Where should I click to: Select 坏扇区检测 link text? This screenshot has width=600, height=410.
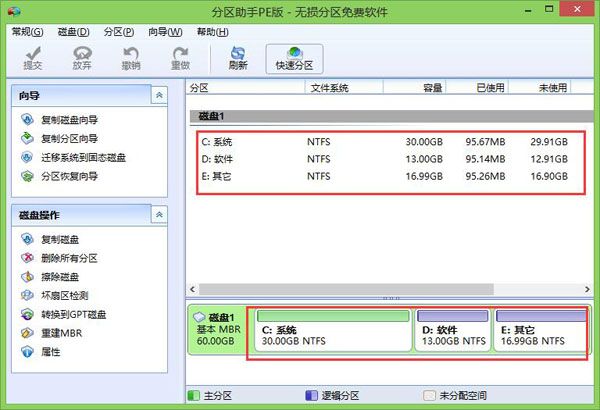tap(65, 296)
